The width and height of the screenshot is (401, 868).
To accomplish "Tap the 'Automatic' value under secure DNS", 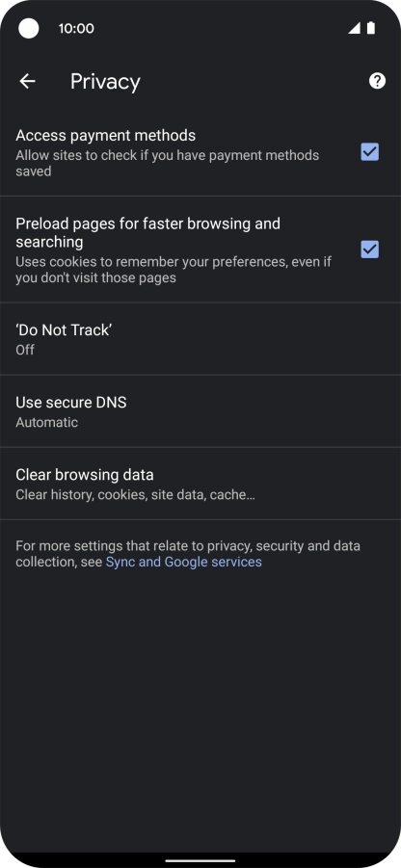I will pyautogui.click(x=46, y=422).
